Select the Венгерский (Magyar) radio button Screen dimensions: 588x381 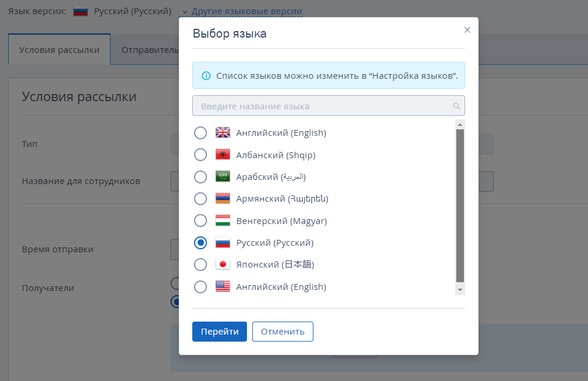201,220
